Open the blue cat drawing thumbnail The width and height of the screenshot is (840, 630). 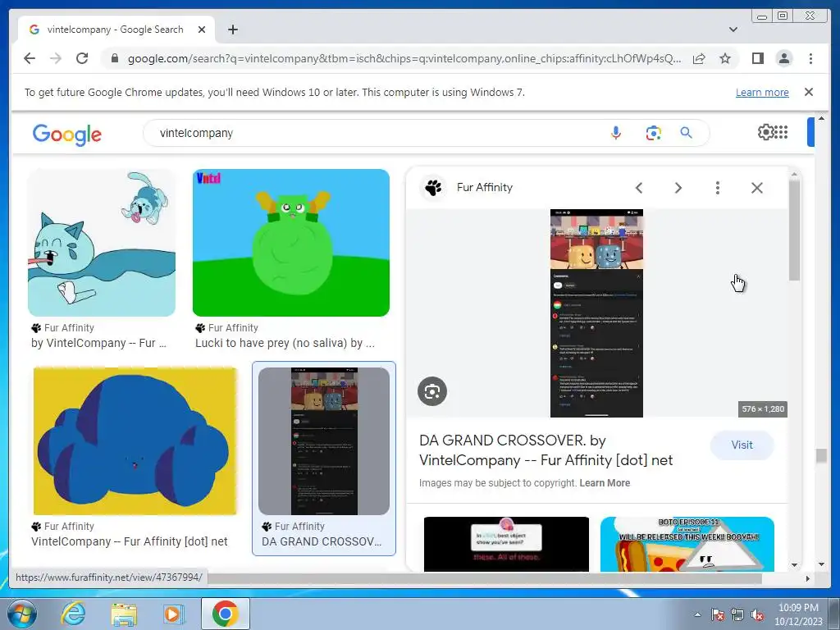(102, 243)
